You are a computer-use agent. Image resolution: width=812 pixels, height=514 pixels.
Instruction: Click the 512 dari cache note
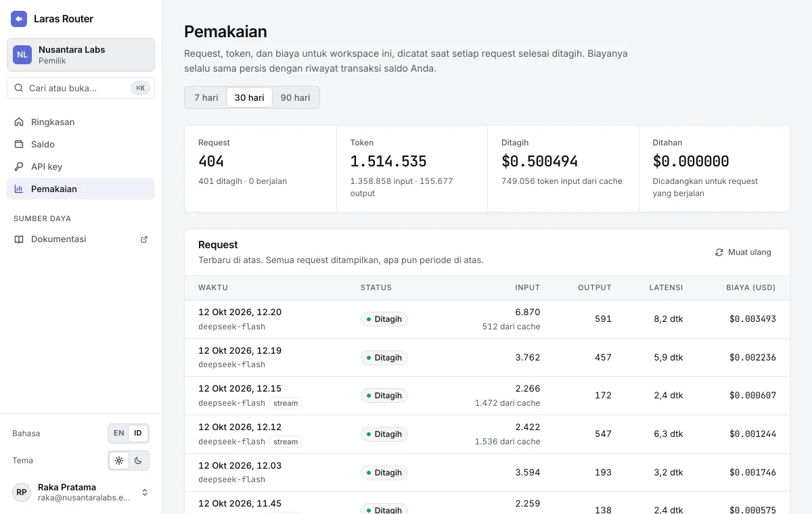512,327
